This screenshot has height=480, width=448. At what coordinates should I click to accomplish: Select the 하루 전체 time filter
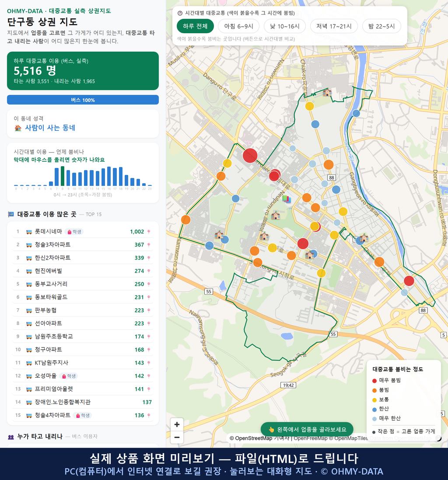click(x=195, y=26)
